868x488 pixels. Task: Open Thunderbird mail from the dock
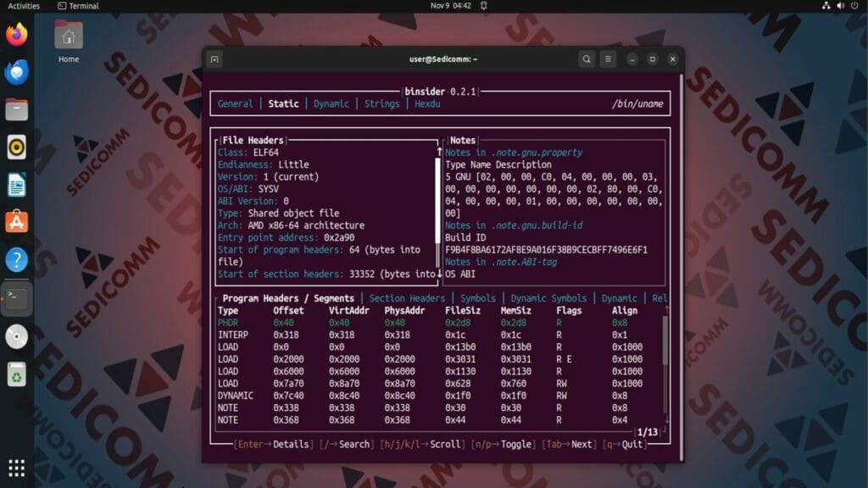(x=17, y=72)
